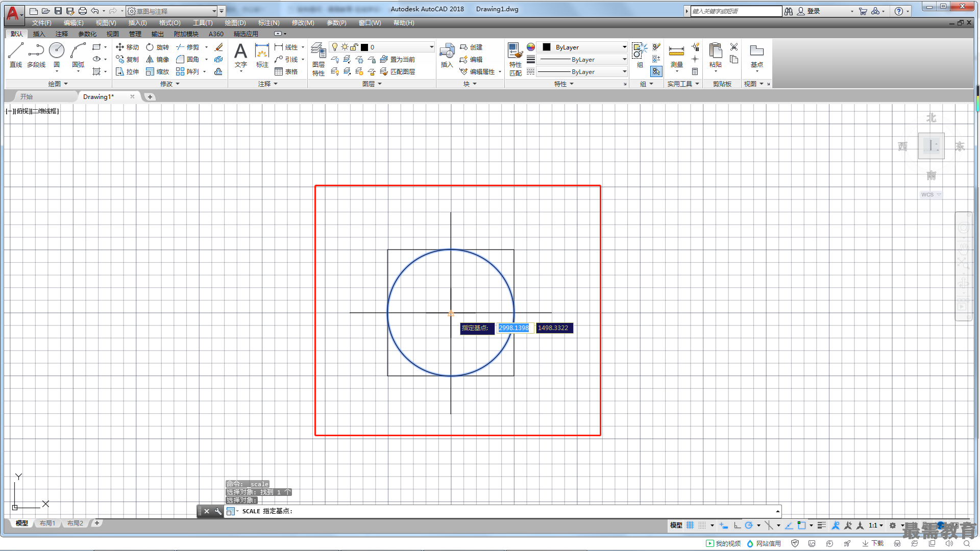
Task: Toggle lineweight display in status bar
Action: tap(821, 525)
